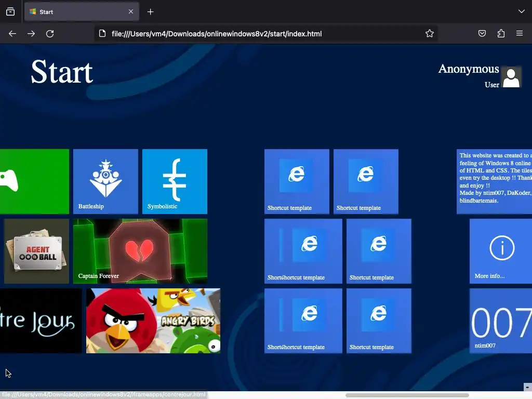Click the browser forward arrow
This screenshot has height=399, width=532.
pyautogui.click(x=31, y=34)
